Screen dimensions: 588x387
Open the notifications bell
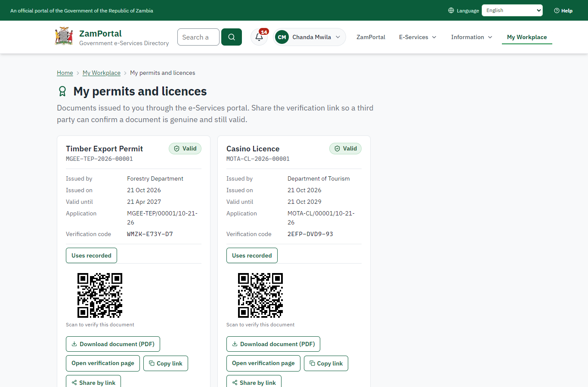(x=259, y=37)
